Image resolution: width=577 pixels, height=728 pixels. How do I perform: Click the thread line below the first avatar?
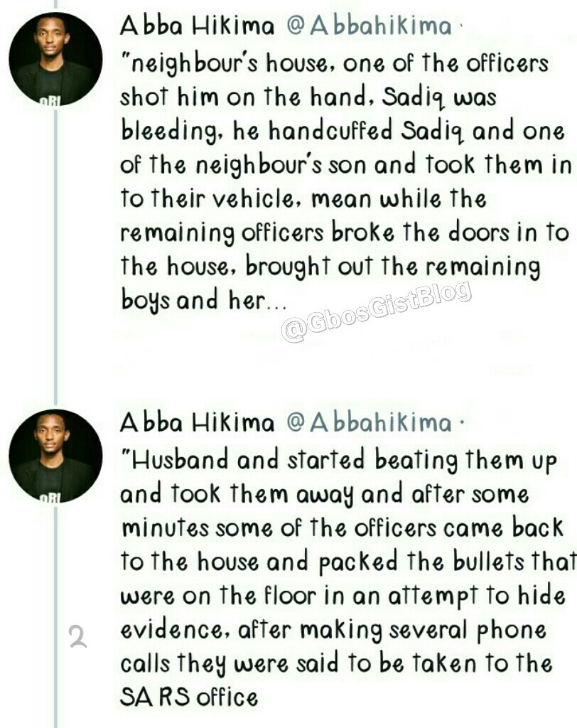coord(55,255)
